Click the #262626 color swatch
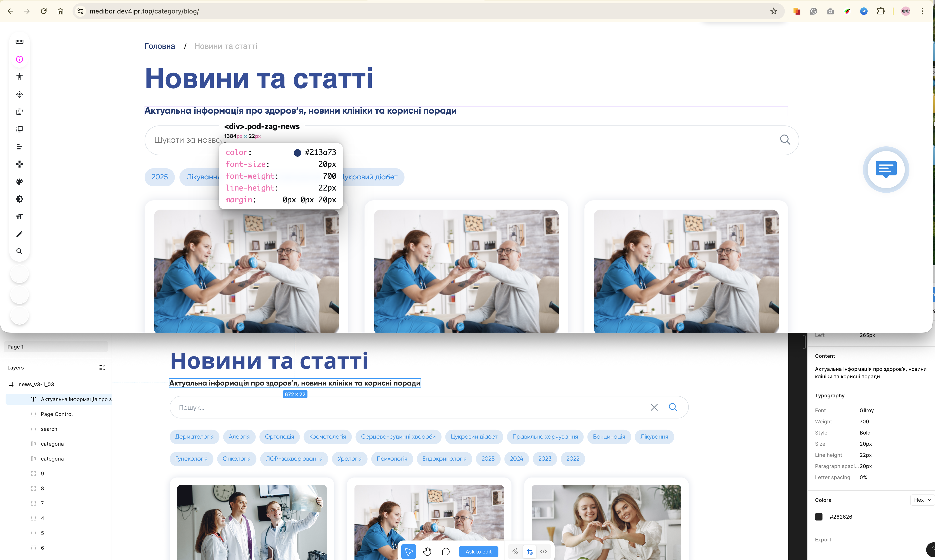 click(819, 517)
